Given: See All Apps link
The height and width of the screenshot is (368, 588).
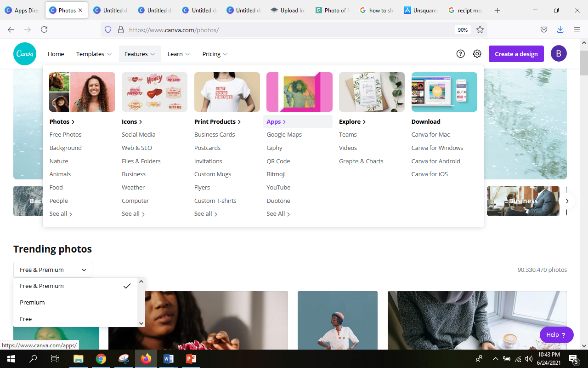Looking at the screenshot, I should [x=278, y=214].
